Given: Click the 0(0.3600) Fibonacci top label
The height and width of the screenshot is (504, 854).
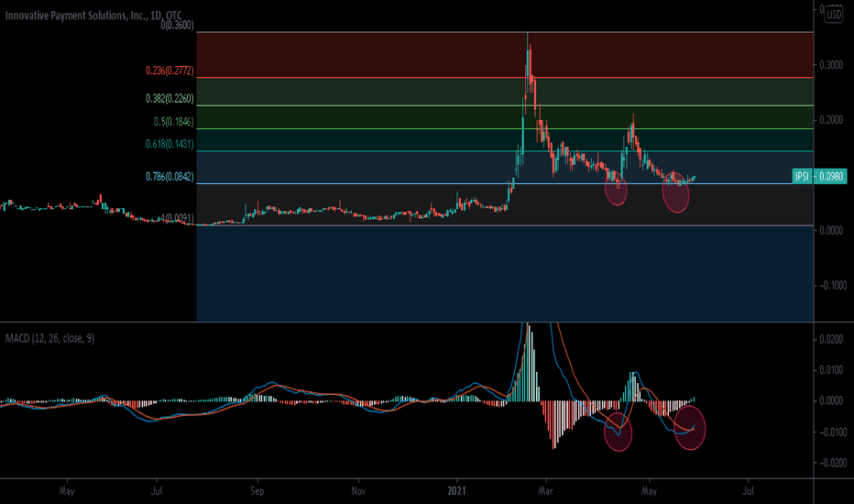Looking at the screenshot, I should [x=177, y=25].
